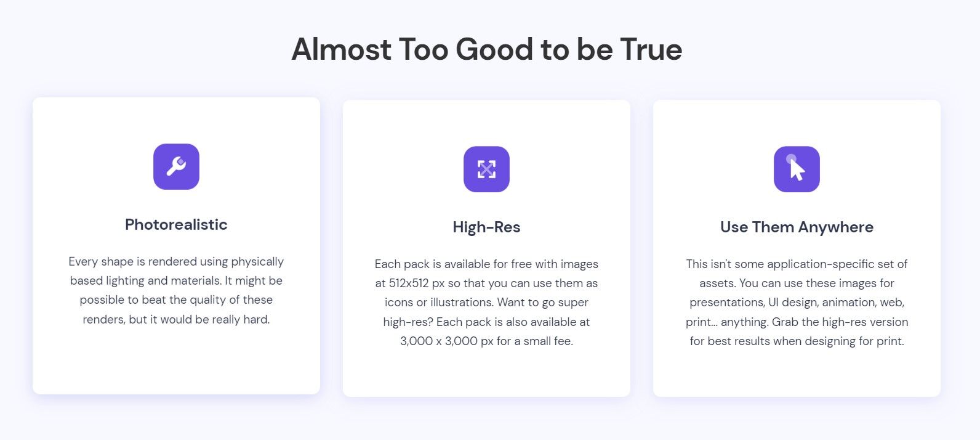Click the Almost Too Good to be True title
980x440 pixels.
pos(486,49)
